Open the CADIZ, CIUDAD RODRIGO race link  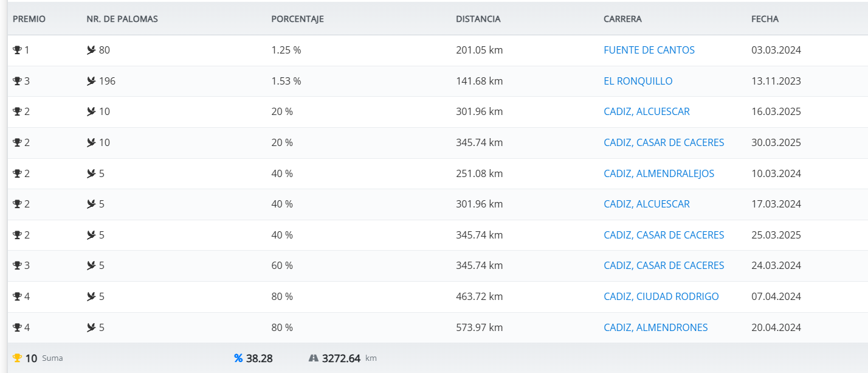tap(661, 296)
